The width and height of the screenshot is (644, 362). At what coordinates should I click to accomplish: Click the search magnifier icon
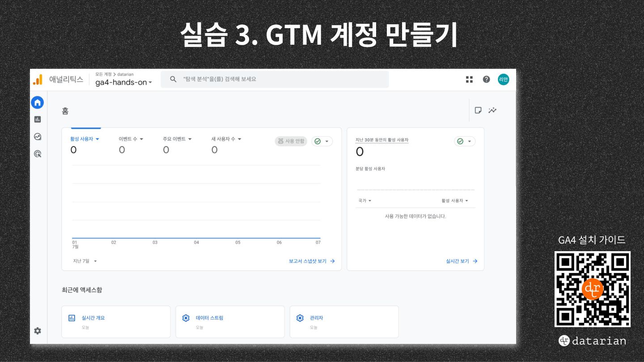pos(174,79)
